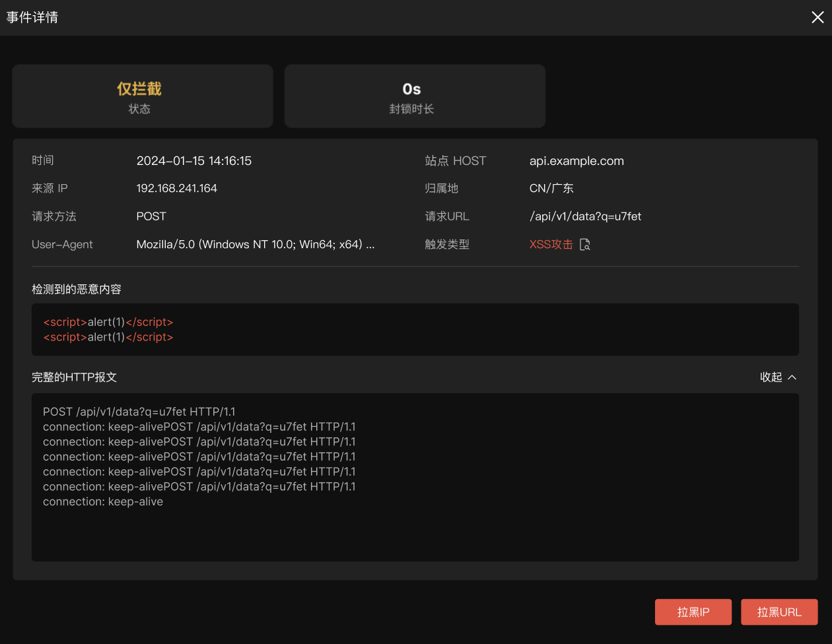This screenshot has height=644, width=832.
Task: Click the 检测到的恶意内容 heading
Action: point(77,290)
